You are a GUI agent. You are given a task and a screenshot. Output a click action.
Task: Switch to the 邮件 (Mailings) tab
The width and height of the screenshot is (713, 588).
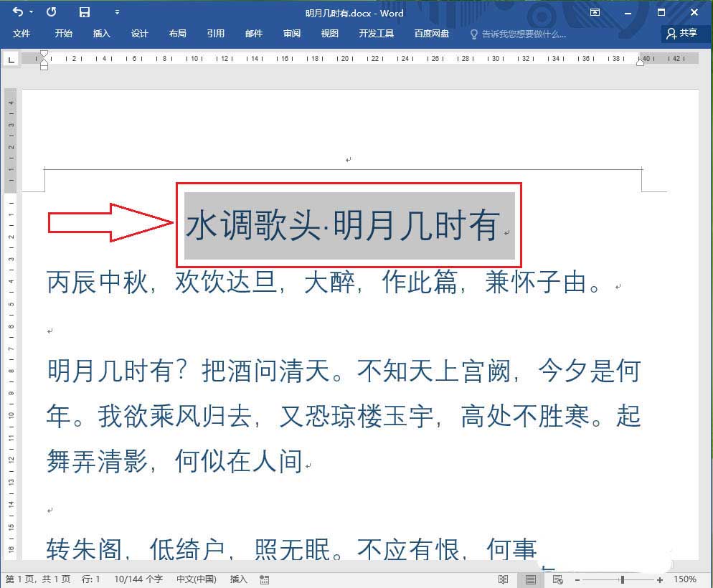click(x=254, y=33)
